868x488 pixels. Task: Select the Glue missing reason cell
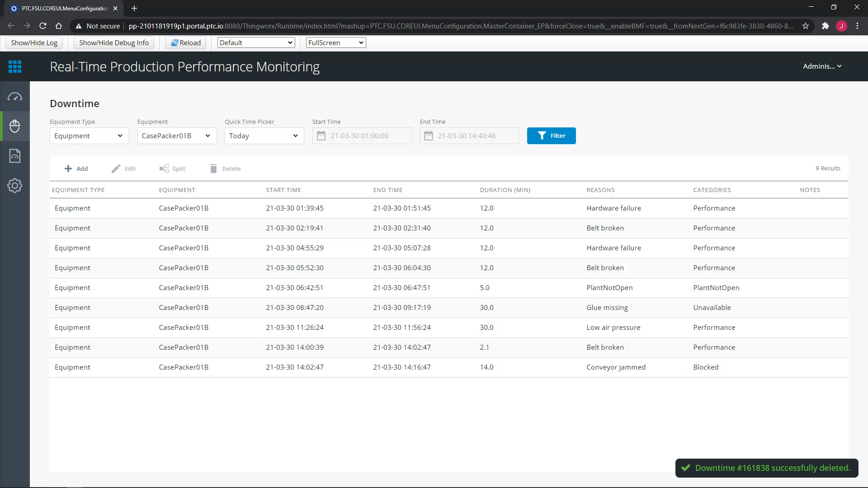tap(607, 308)
